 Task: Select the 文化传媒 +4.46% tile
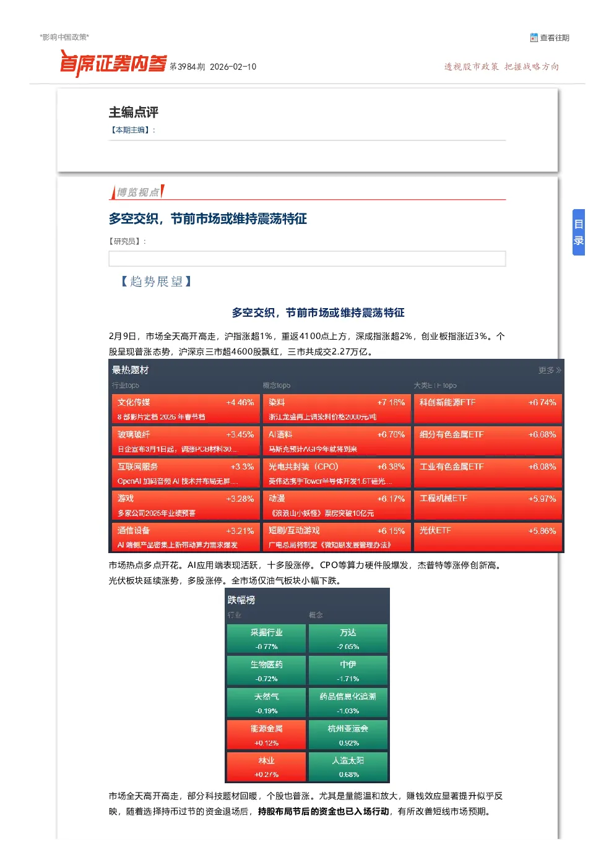[x=186, y=409]
